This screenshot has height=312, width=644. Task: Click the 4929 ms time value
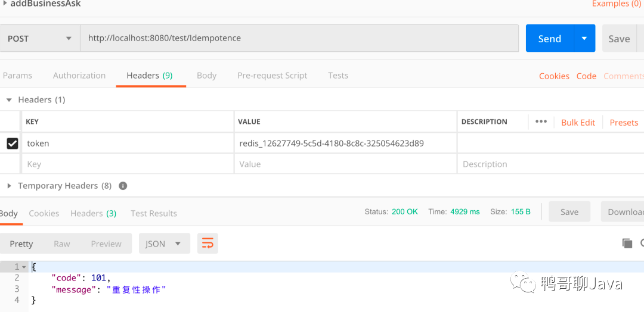coord(465,211)
